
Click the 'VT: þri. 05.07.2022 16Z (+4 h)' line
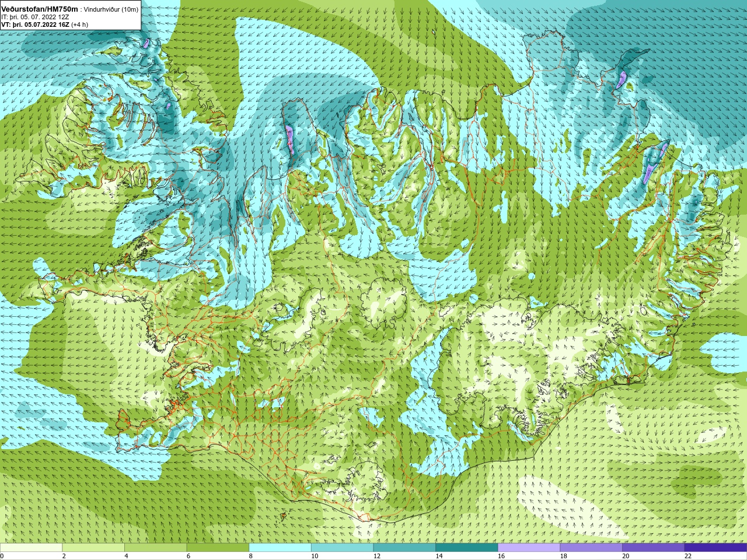pos(44,24)
